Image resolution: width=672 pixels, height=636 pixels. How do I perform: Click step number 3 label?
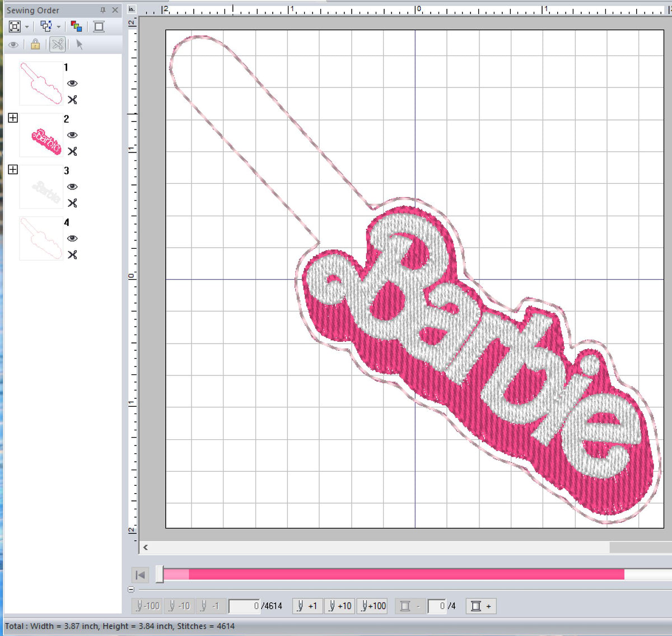[x=66, y=170]
